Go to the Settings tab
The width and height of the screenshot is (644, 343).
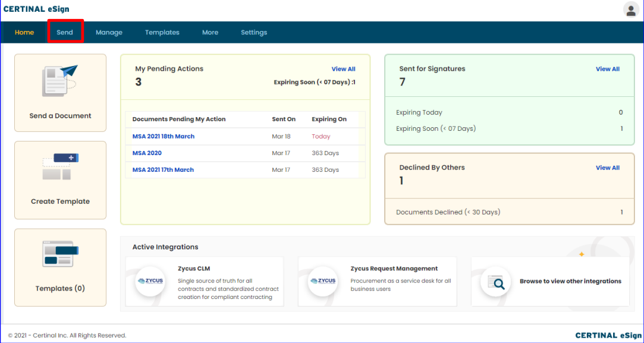[254, 33]
